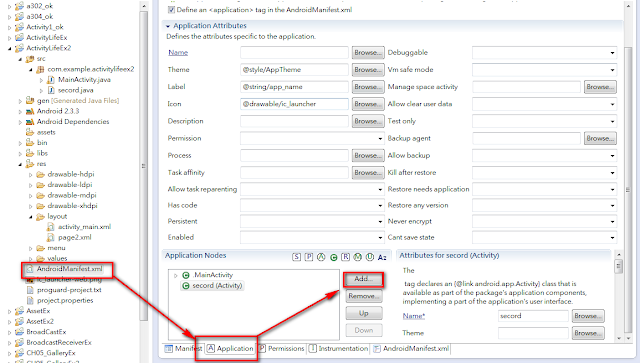Click the BroadCastEx project icon

19,332
